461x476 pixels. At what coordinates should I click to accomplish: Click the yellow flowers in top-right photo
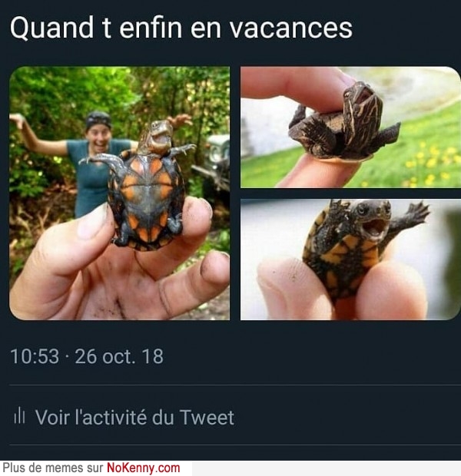[432, 163]
